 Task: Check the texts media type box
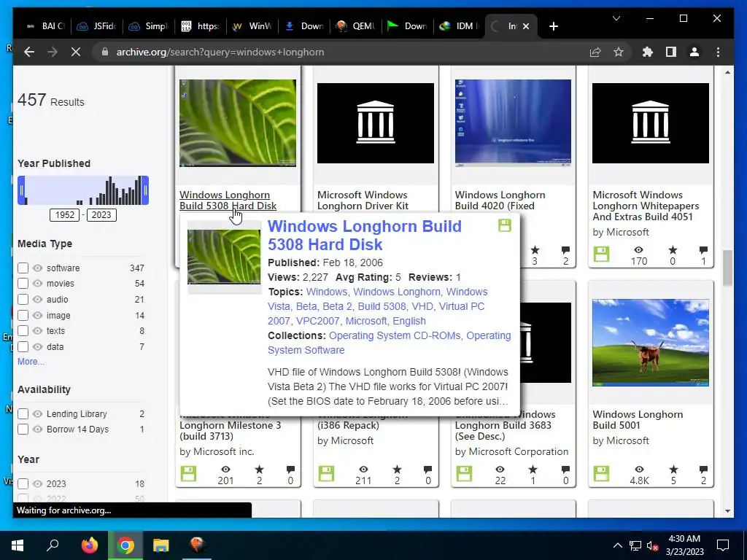[x=23, y=330]
